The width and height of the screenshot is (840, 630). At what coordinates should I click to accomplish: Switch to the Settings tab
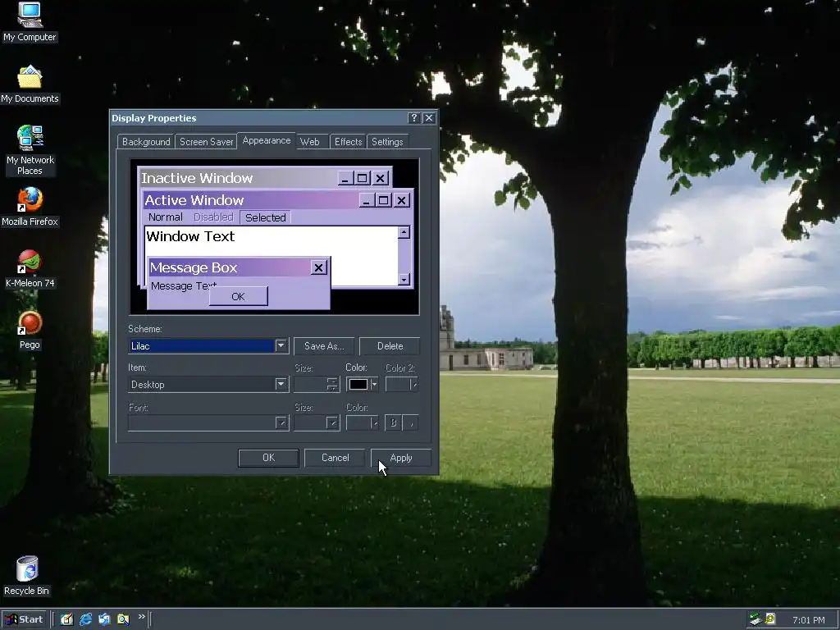tap(387, 141)
